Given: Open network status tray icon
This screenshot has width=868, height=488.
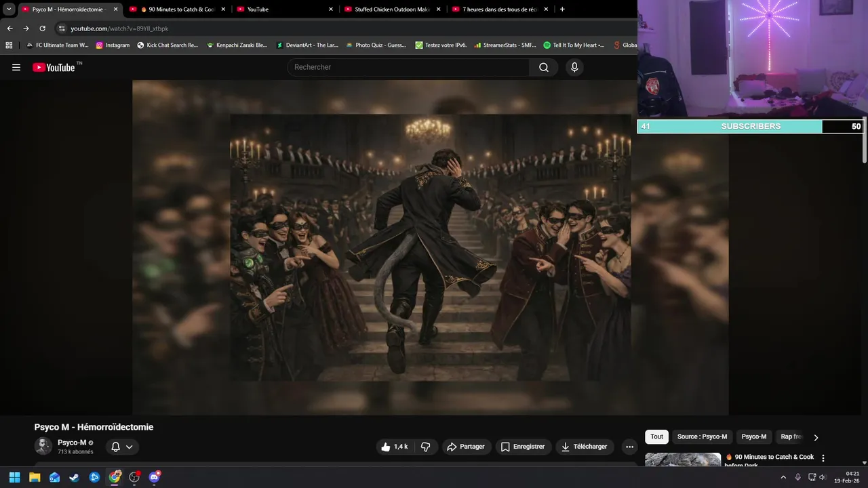Looking at the screenshot, I should [x=812, y=477].
